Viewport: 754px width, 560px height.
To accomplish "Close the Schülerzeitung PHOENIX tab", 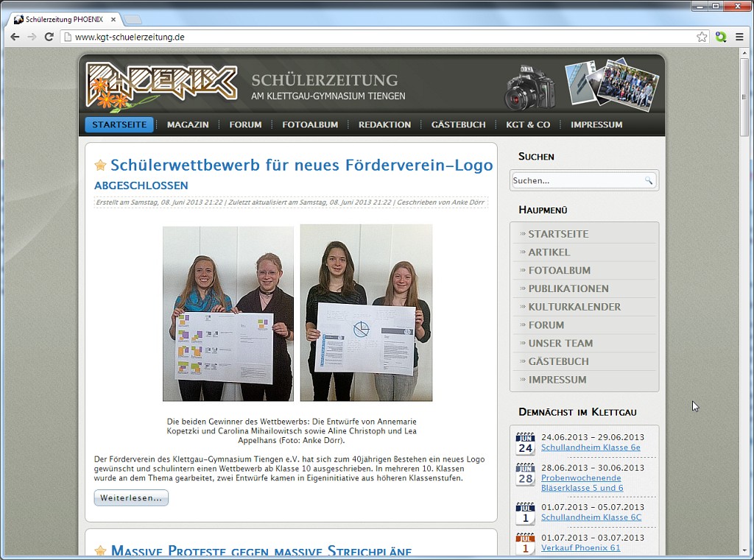I will (x=113, y=20).
